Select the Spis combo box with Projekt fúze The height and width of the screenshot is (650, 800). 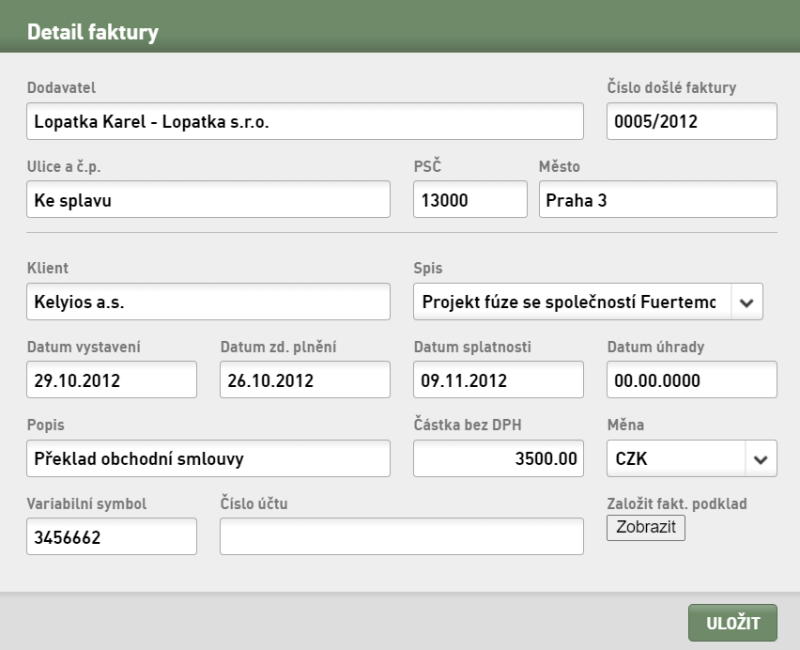click(x=588, y=302)
